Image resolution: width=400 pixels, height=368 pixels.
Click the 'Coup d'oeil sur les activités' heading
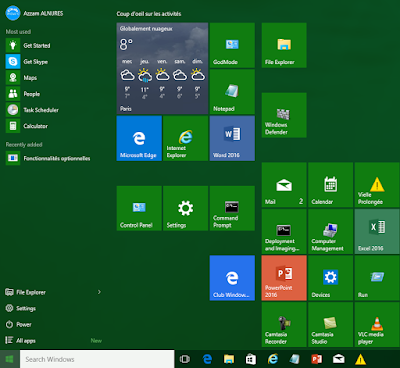pos(149,14)
